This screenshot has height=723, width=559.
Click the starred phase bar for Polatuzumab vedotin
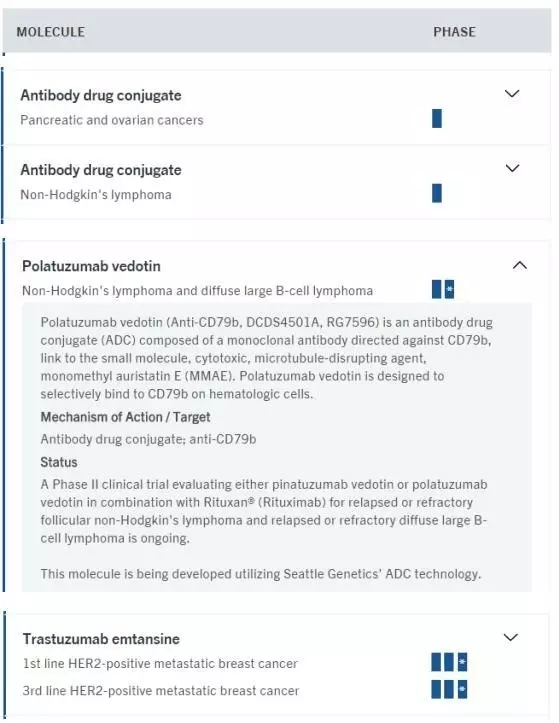pyautogui.click(x=449, y=289)
